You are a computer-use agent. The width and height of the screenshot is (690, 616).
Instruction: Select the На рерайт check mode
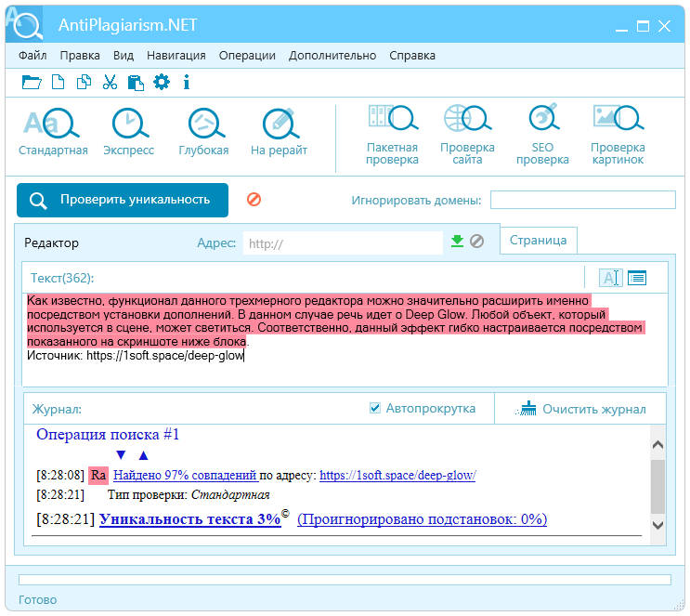[x=279, y=132]
